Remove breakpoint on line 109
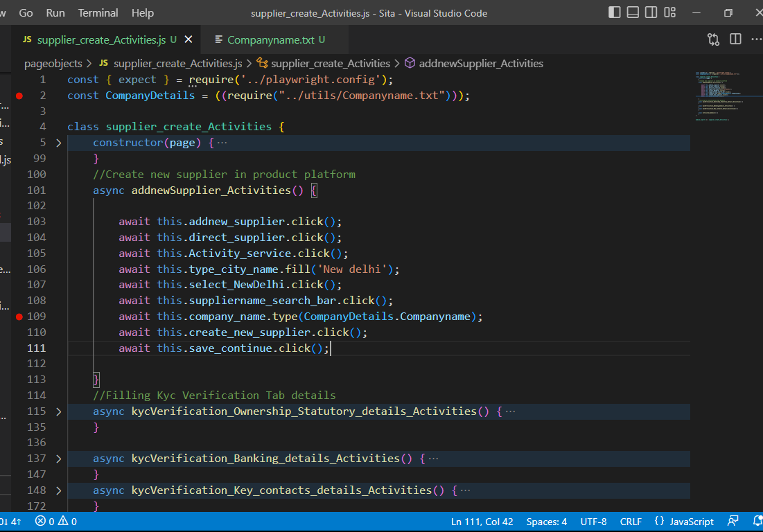The width and height of the screenshot is (763, 532). pos(19,317)
